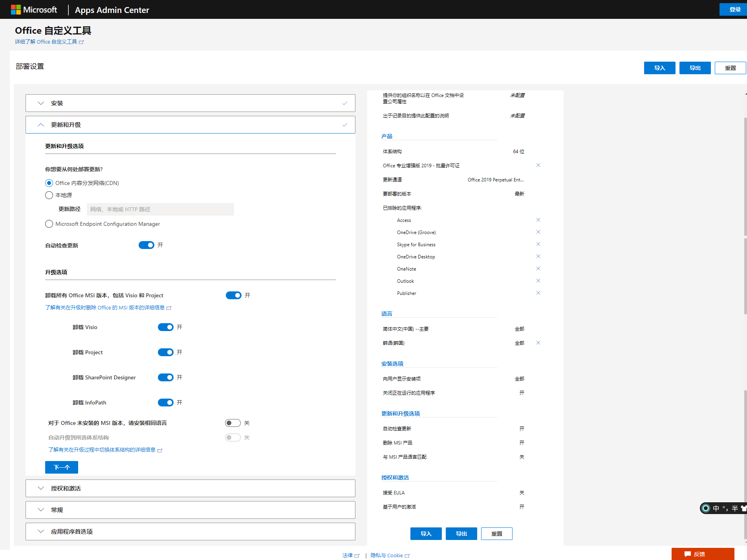The width and height of the screenshot is (747, 560).
Task: Toggle 卸载 SharePoint Designer switch
Action: point(166,377)
